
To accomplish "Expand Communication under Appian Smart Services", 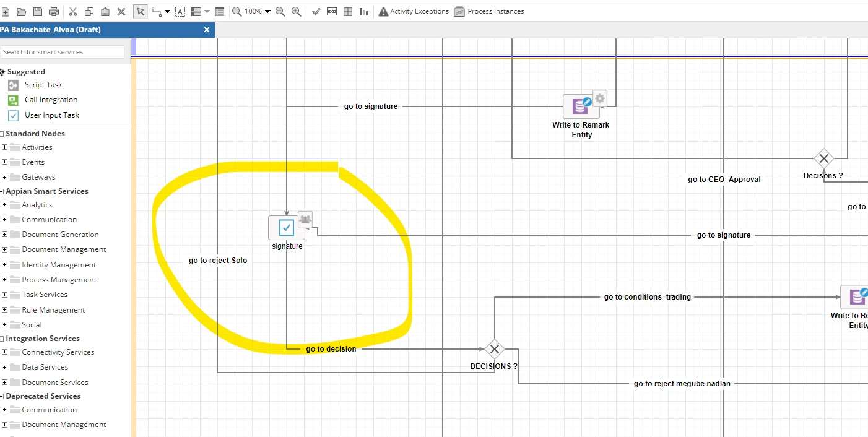I will pos(4,220).
